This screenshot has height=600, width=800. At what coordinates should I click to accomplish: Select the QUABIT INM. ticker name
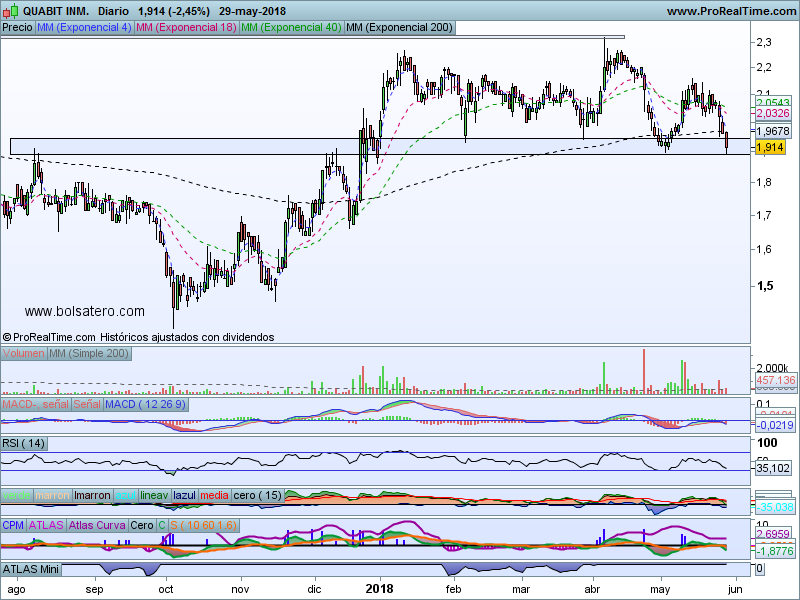click(55, 11)
